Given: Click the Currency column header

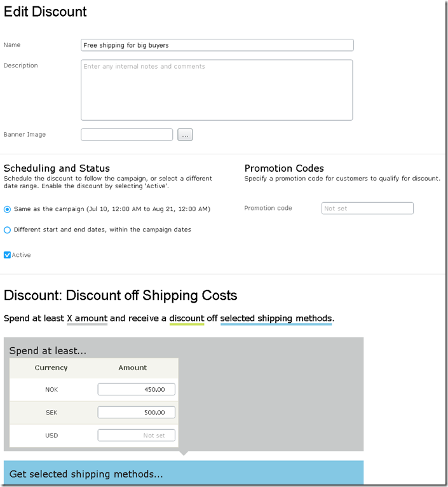Looking at the screenshot, I should [51, 367].
